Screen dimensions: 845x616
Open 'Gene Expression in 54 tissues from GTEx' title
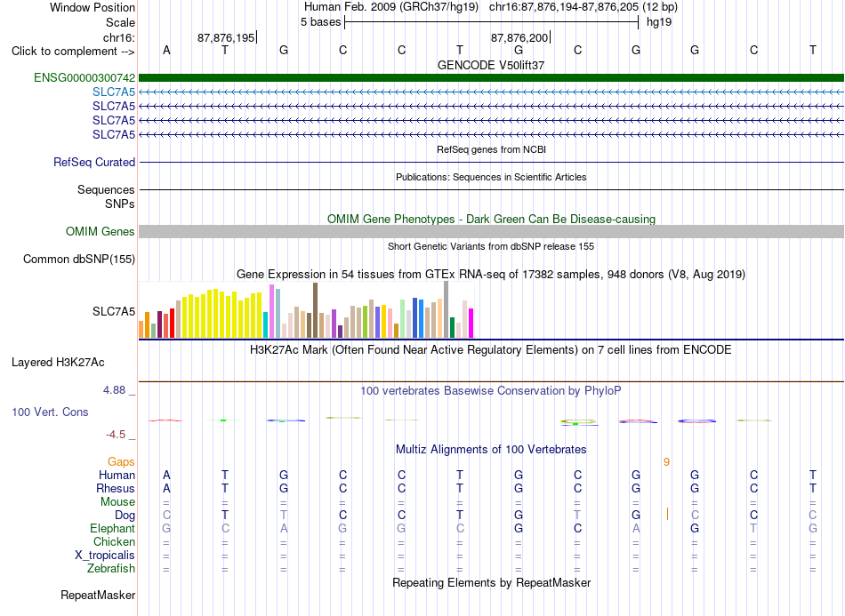point(491,274)
